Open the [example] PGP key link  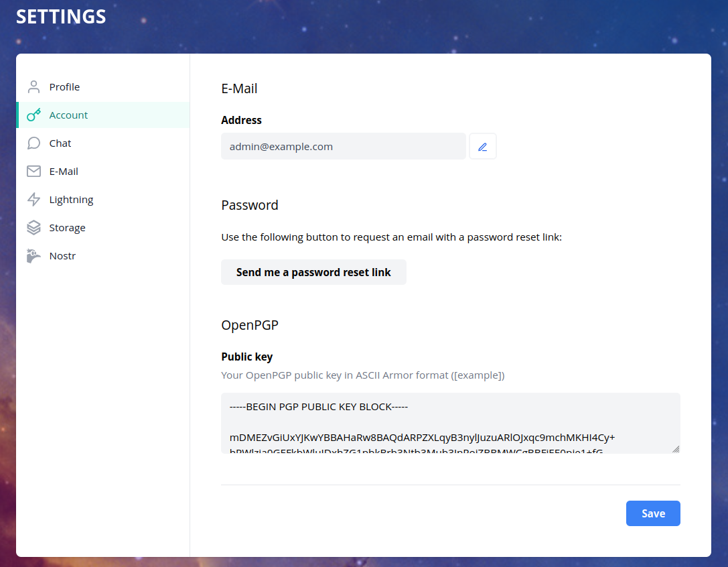pyautogui.click(x=478, y=375)
